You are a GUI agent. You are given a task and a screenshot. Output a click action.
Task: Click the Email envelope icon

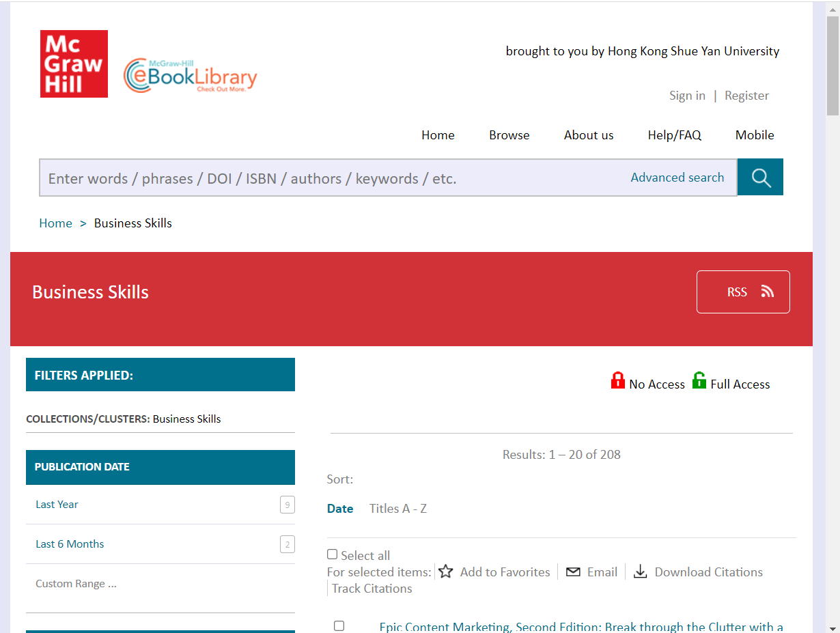(x=573, y=572)
